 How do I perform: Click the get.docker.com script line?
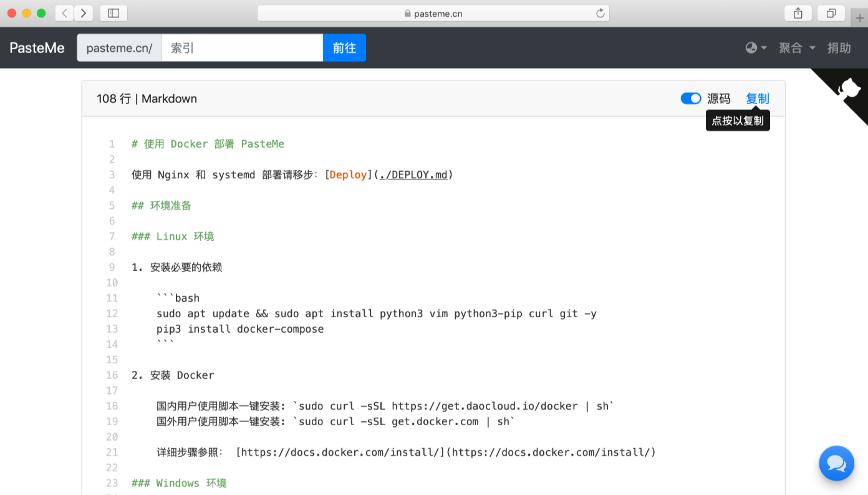point(336,421)
